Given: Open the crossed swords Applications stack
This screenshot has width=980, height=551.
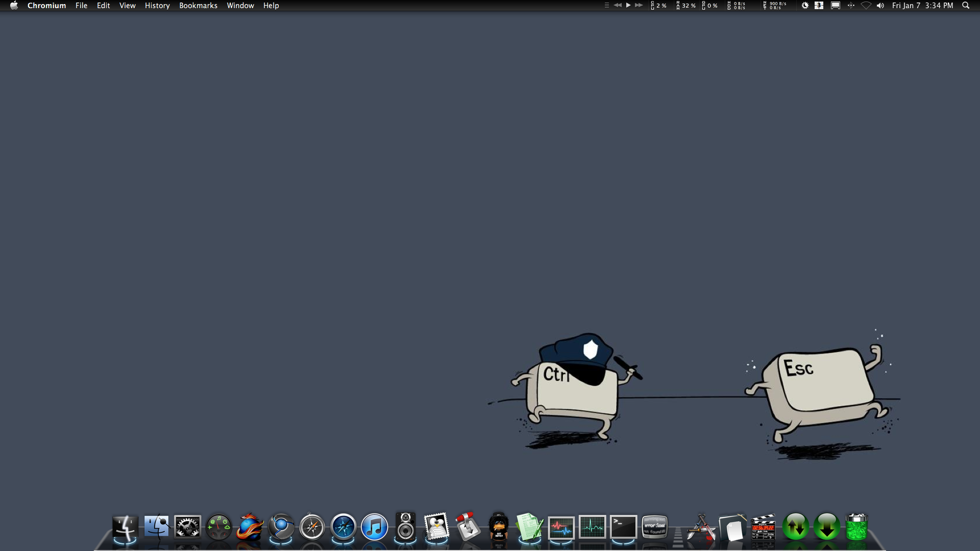Looking at the screenshot, I should 701,527.
